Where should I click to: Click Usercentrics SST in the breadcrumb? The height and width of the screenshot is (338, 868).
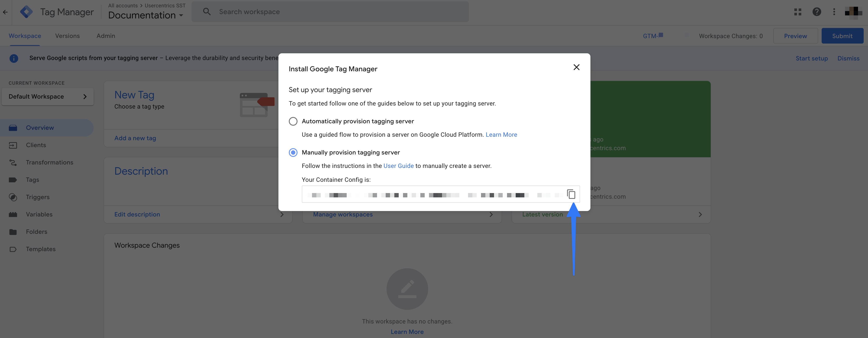(165, 5)
